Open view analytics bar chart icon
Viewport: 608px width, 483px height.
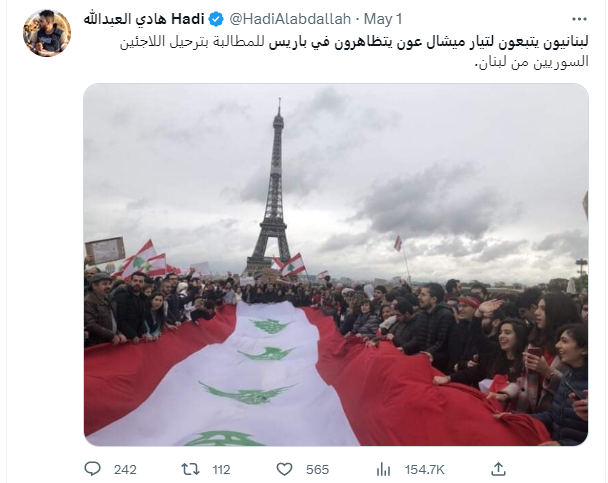coord(383,469)
